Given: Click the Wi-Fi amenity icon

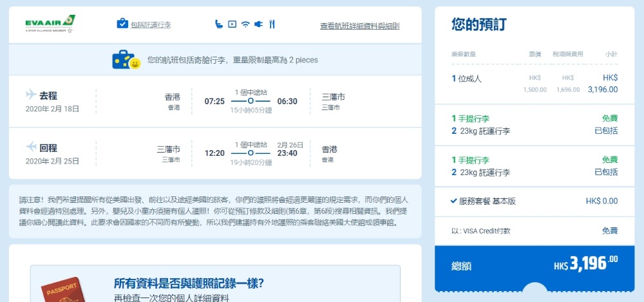Looking at the screenshot, I should (245, 24).
